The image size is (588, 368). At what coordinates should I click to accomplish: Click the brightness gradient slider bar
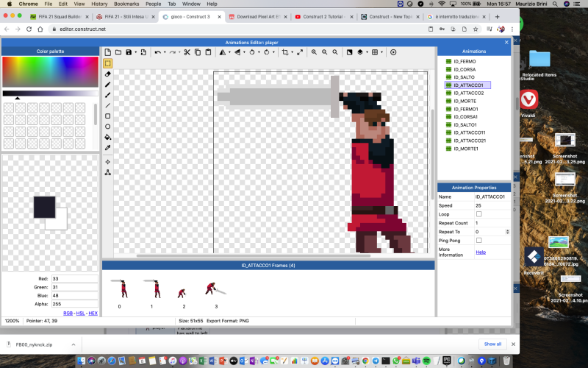tap(50, 93)
